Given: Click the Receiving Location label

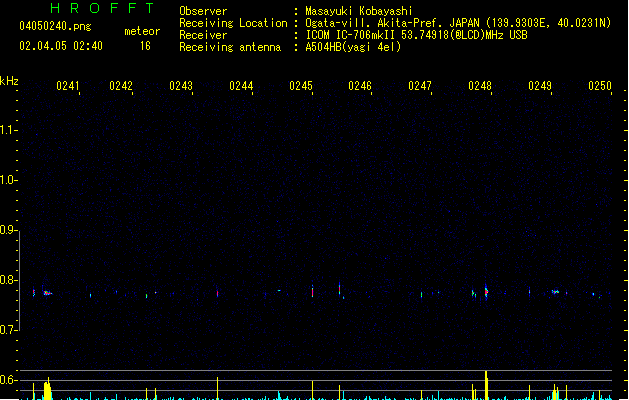Looking at the screenshot, I should click(233, 23).
